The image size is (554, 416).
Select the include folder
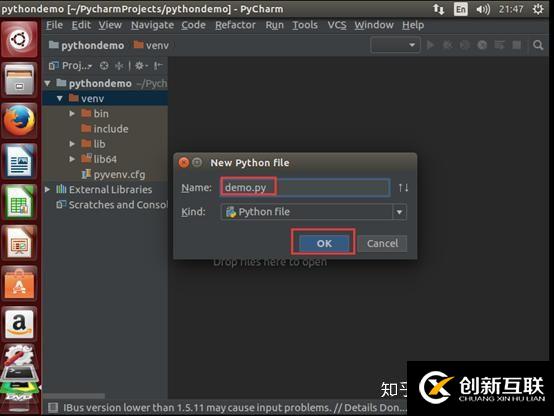pyautogui.click(x=105, y=129)
